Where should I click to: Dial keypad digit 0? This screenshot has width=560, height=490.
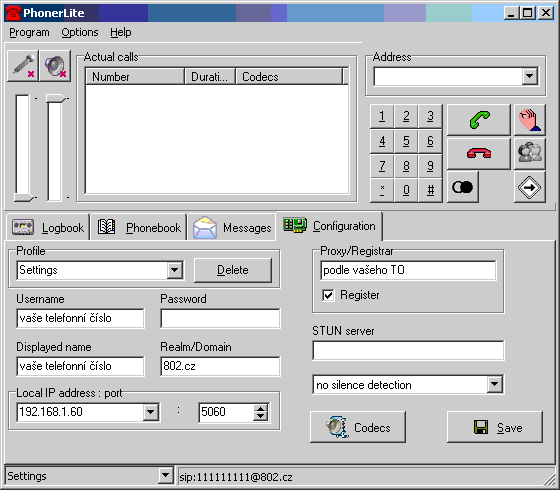(406, 190)
